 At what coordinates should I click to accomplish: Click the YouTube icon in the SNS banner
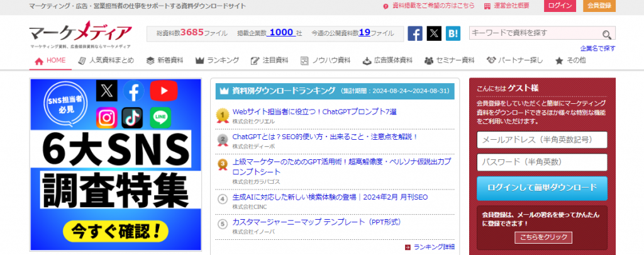pyautogui.click(x=164, y=91)
